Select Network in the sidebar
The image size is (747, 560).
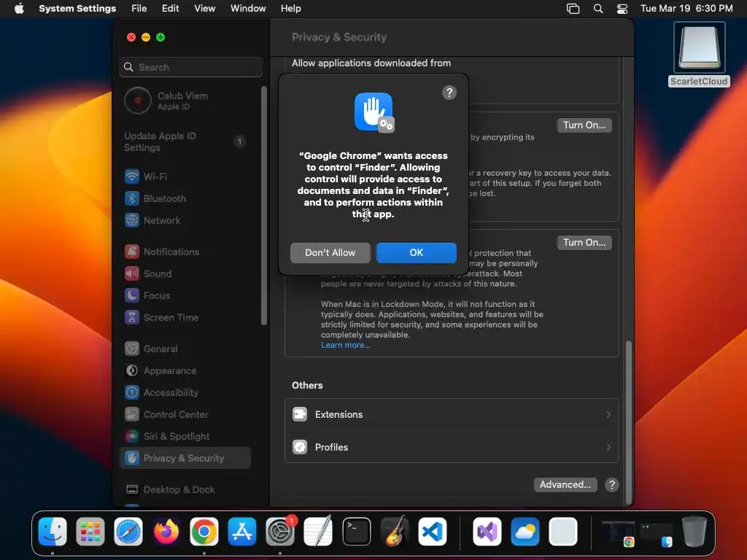coord(185,220)
